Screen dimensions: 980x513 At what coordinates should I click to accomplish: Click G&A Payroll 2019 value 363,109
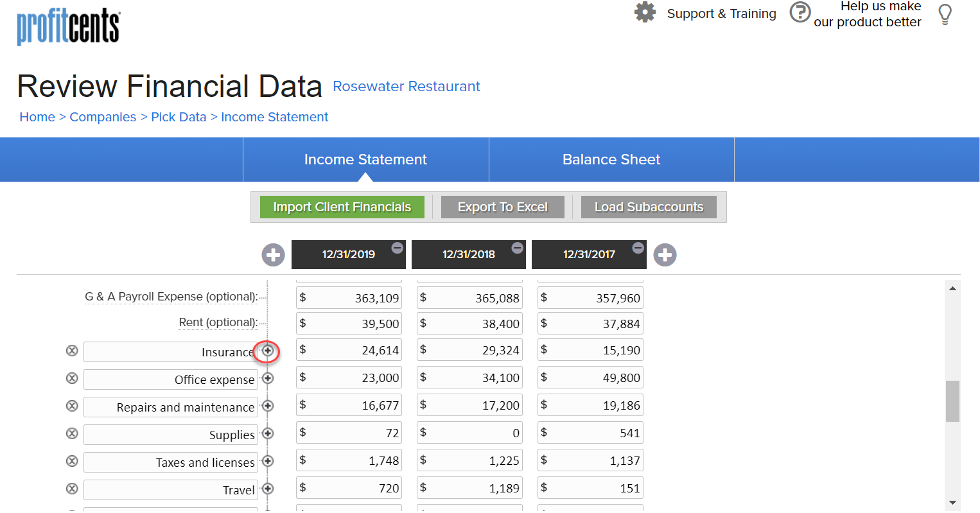pos(349,298)
